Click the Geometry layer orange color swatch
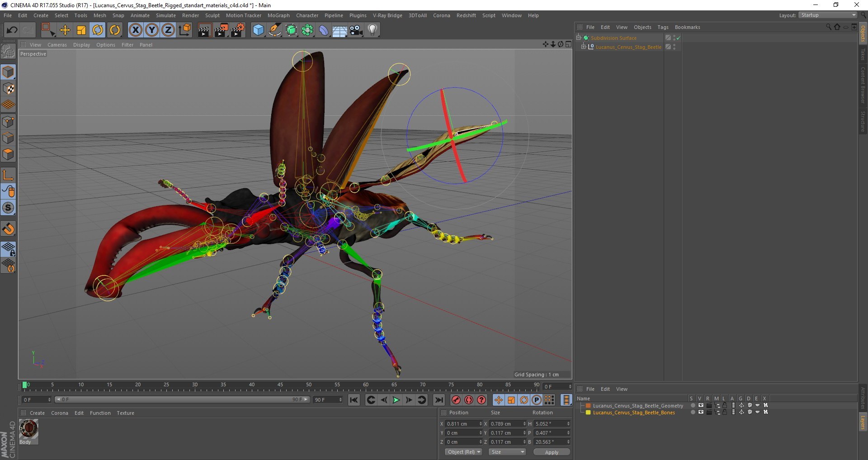 coord(588,406)
